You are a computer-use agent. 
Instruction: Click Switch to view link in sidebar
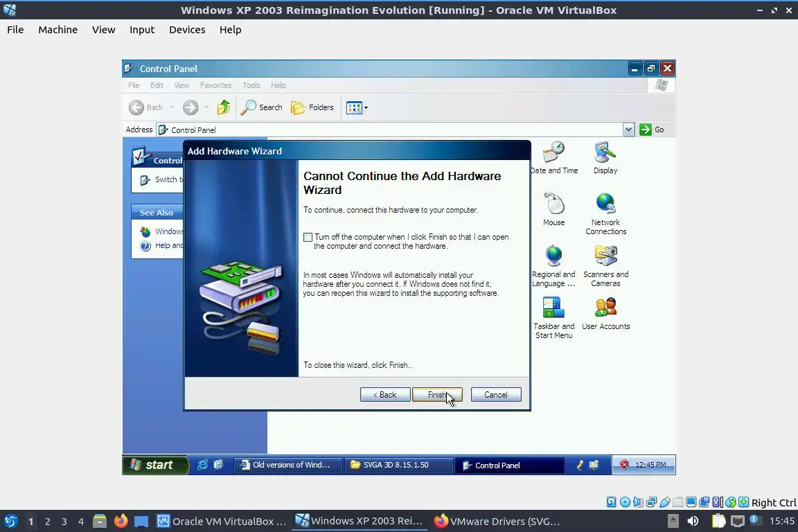tap(162, 179)
